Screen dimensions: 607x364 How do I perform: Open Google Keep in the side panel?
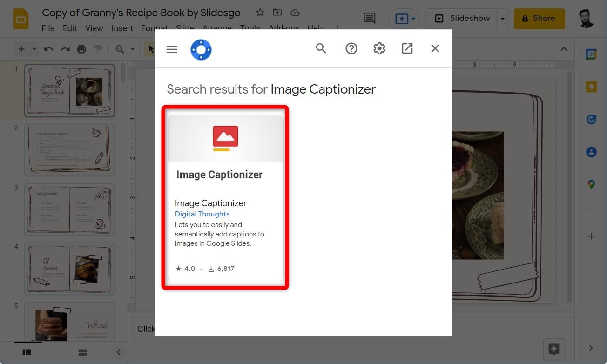[590, 87]
